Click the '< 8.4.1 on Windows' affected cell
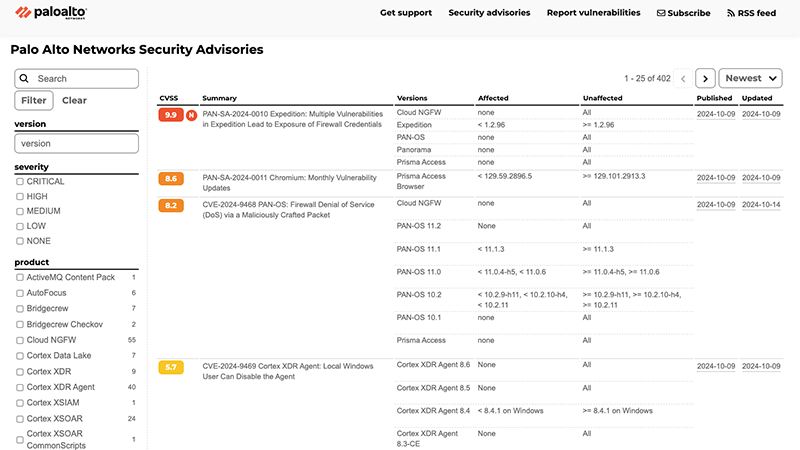The height and width of the screenshot is (450, 800). 510,411
